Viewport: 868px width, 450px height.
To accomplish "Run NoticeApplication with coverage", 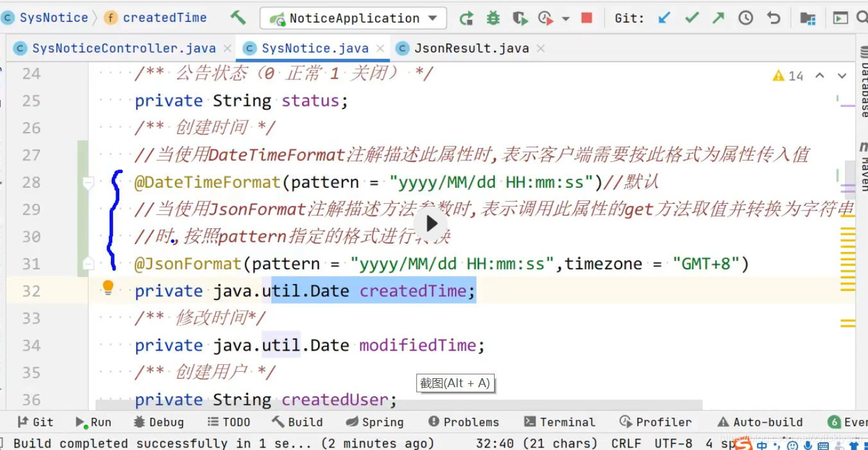I will 520,18.
